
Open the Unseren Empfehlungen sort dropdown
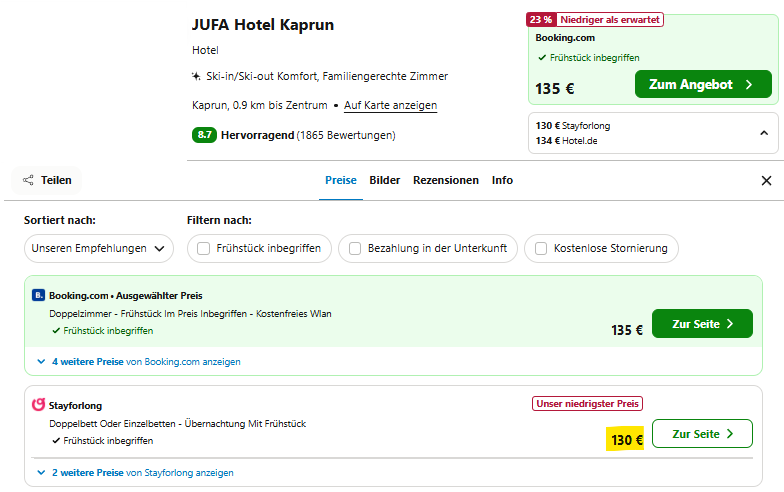(x=99, y=248)
